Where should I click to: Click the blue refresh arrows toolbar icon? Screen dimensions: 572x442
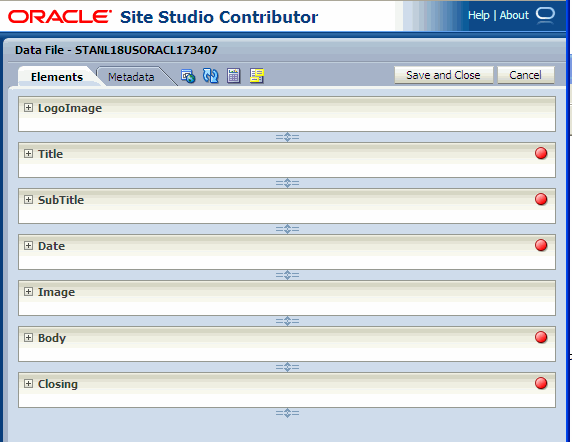pos(210,76)
